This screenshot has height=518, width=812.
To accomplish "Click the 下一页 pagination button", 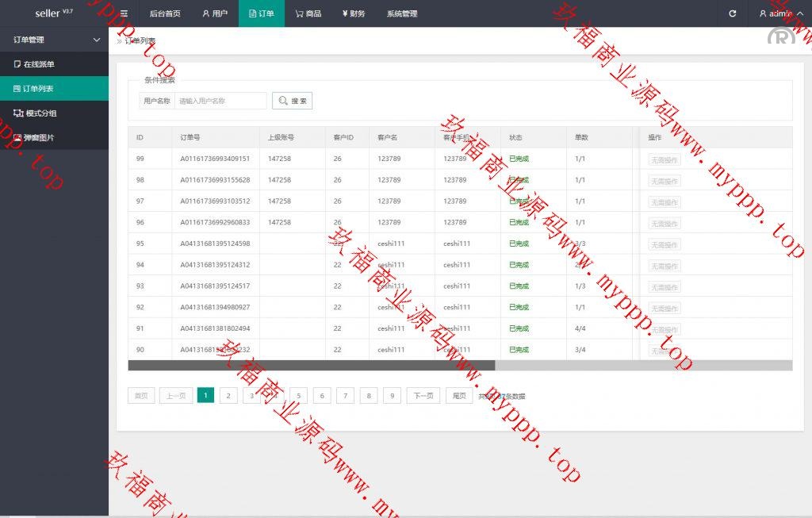I will [423, 395].
